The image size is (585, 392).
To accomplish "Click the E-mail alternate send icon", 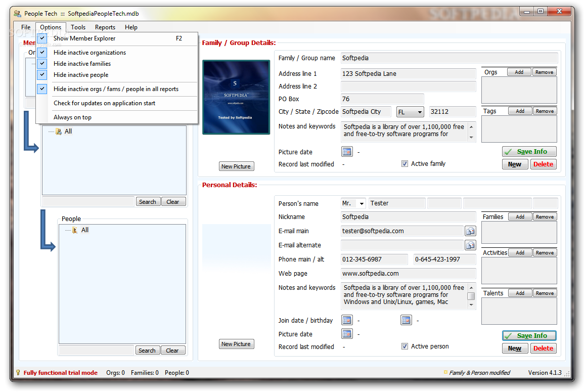I will 470,245.
